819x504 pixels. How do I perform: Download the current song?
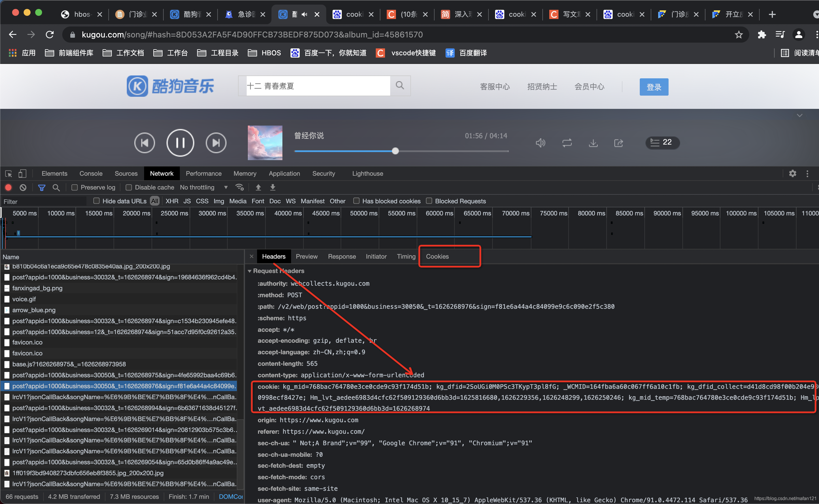pyautogui.click(x=593, y=143)
